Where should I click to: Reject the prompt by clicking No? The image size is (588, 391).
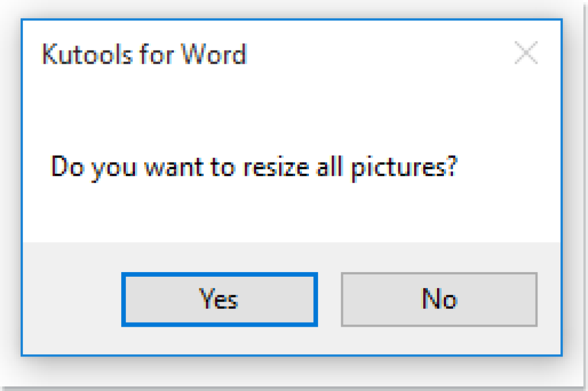(x=439, y=300)
